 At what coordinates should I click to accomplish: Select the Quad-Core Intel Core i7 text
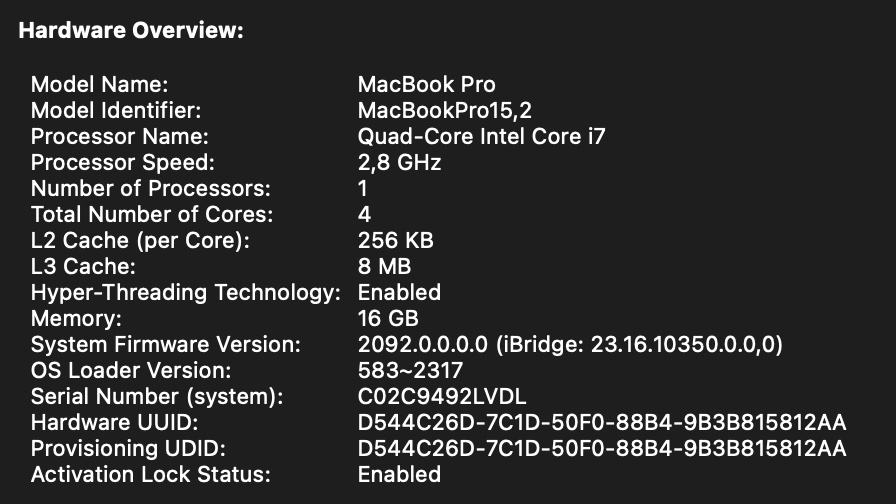point(482,136)
